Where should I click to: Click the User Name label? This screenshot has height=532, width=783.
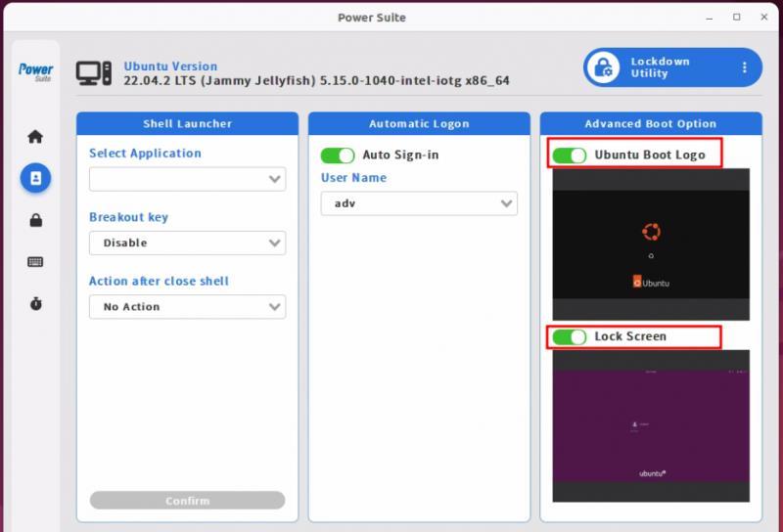tap(353, 178)
